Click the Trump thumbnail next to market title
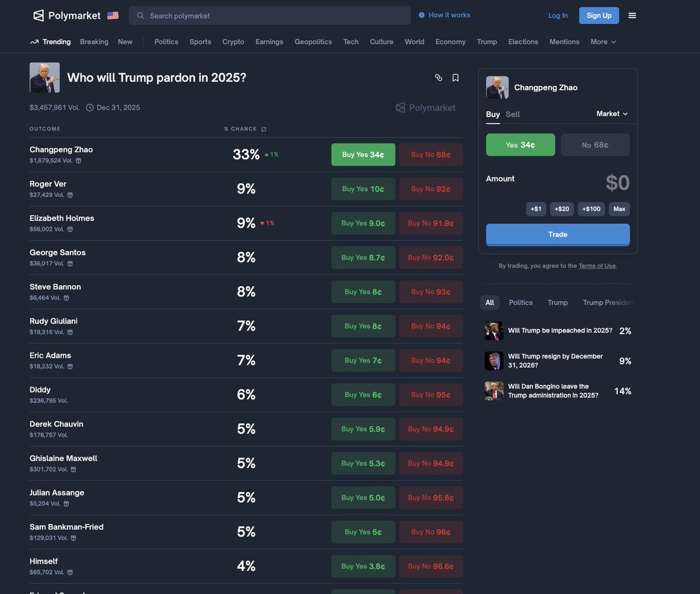The height and width of the screenshot is (594, 700). tap(44, 78)
